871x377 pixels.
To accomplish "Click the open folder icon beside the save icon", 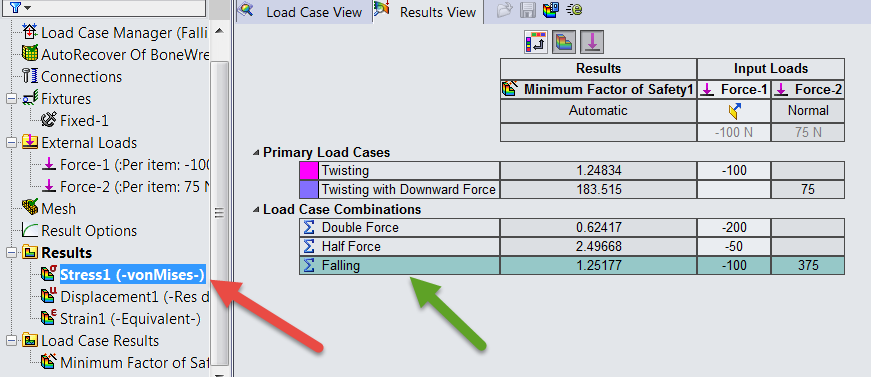I will (505, 10).
